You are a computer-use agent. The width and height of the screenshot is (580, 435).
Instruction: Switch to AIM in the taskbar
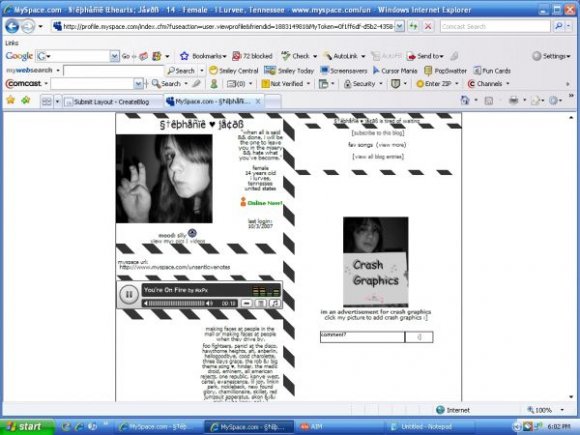point(337,426)
